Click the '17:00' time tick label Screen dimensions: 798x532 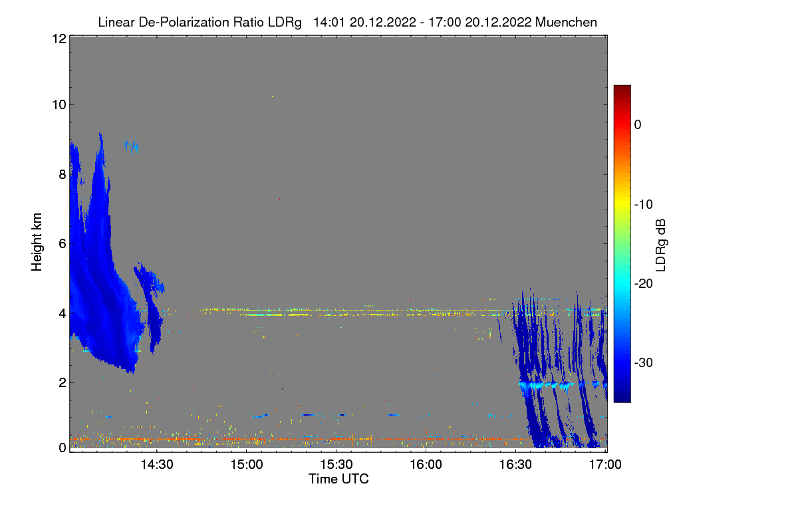[606, 465]
